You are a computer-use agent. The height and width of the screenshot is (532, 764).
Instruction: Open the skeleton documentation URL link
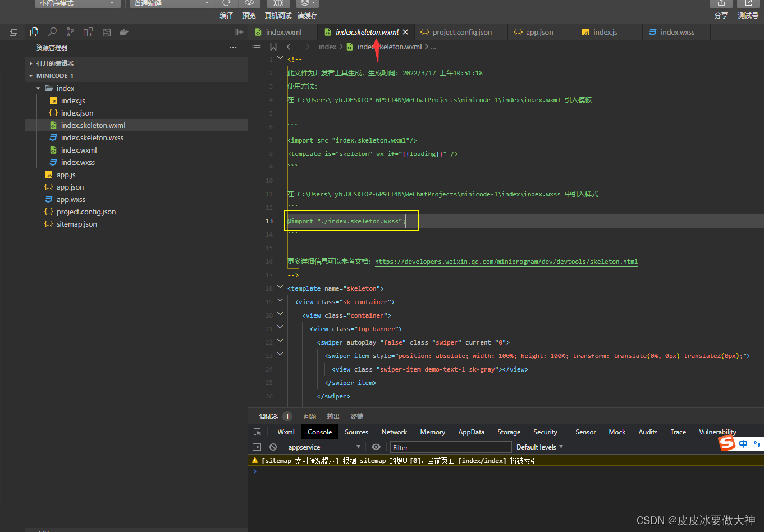point(506,262)
